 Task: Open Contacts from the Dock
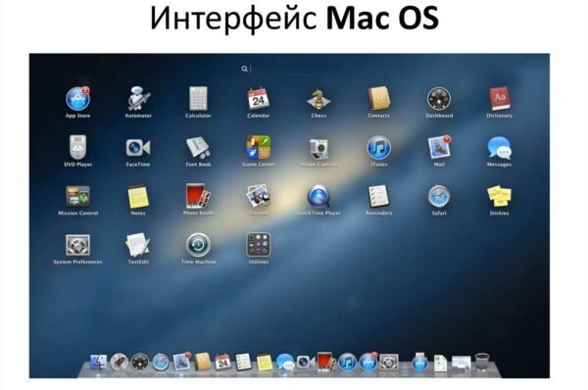(x=202, y=363)
